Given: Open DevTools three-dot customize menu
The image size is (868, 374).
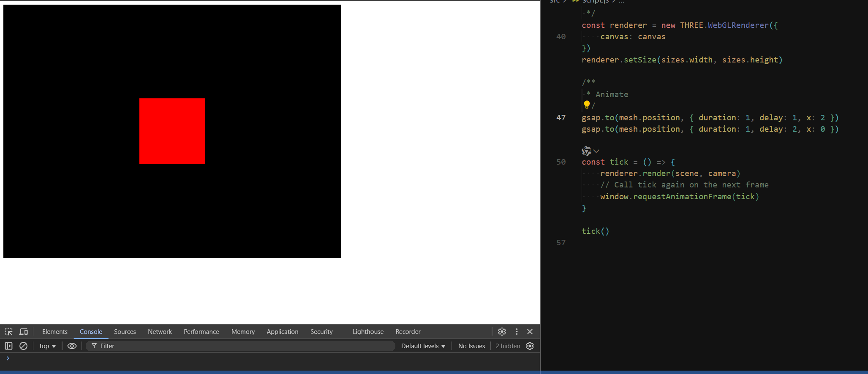Looking at the screenshot, I should coord(517,332).
